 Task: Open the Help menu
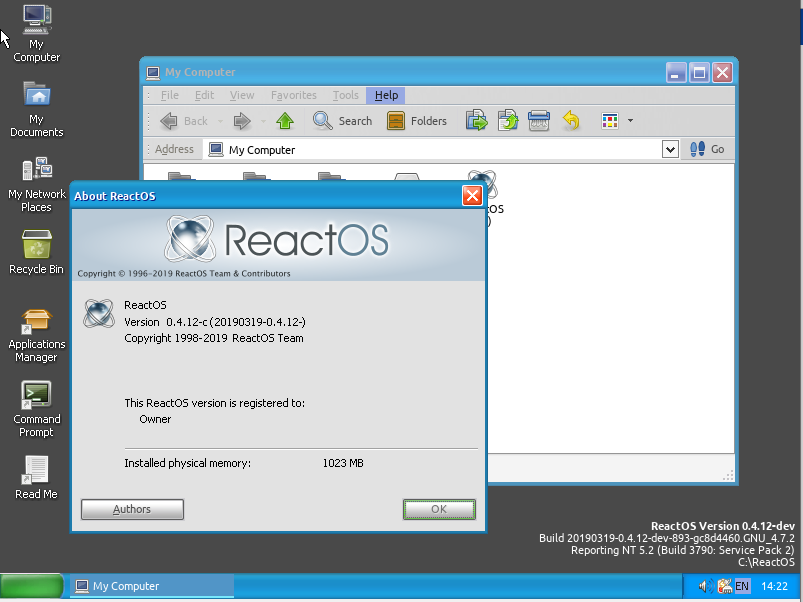[x=386, y=95]
